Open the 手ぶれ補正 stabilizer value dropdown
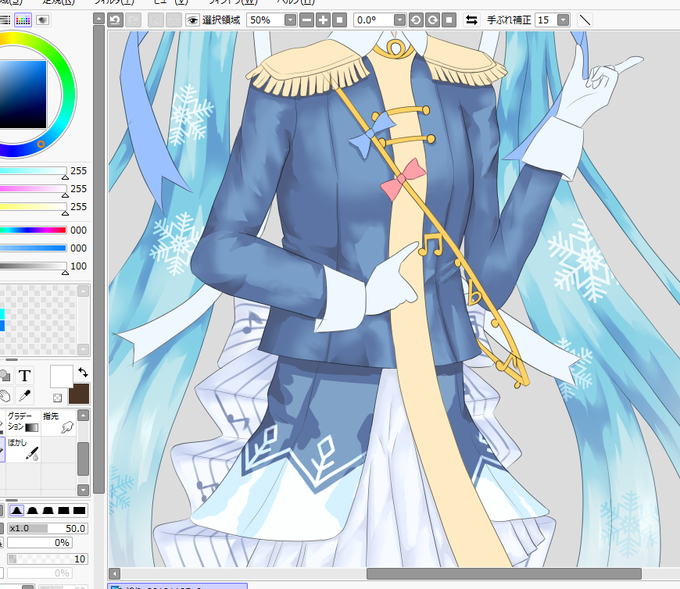The width and height of the screenshot is (680, 589). click(563, 20)
